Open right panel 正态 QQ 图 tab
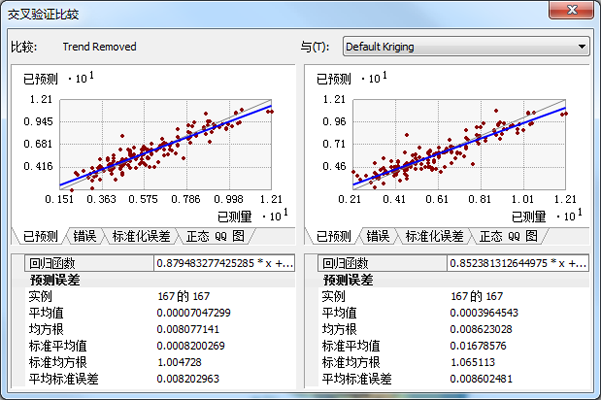This screenshot has width=601, height=400. tap(507, 237)
